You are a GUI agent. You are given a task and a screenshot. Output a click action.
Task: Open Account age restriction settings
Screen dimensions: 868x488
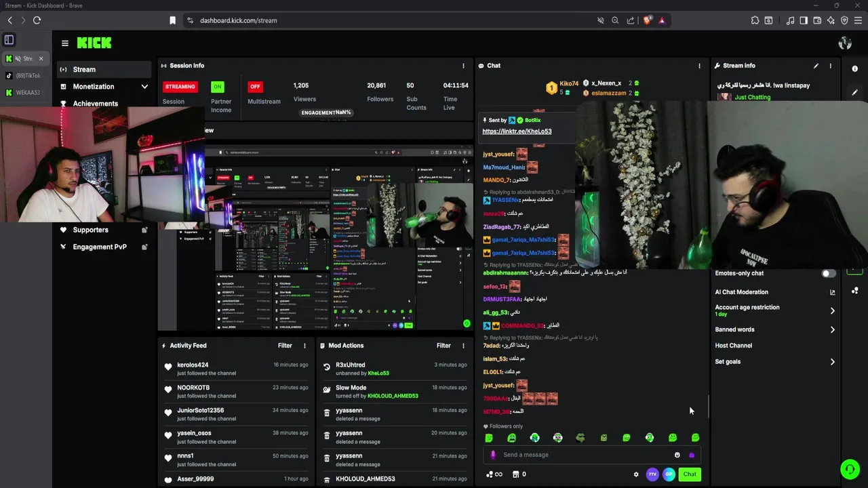pyautogui.click(x=775, y=310)
